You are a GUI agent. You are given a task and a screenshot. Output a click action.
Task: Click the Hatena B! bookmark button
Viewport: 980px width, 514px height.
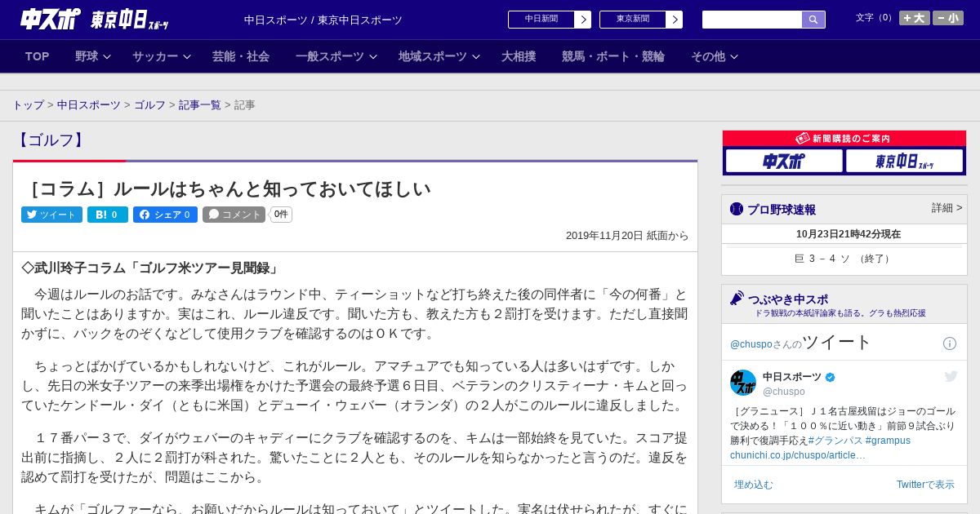pos(108,215)
